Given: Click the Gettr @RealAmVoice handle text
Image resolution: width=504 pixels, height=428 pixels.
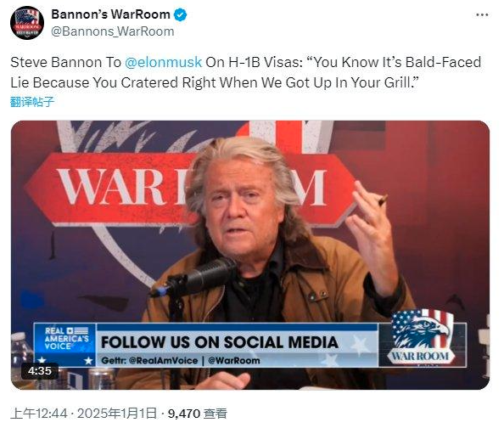Looking at the screenshot, I should (x=149, y=360).
